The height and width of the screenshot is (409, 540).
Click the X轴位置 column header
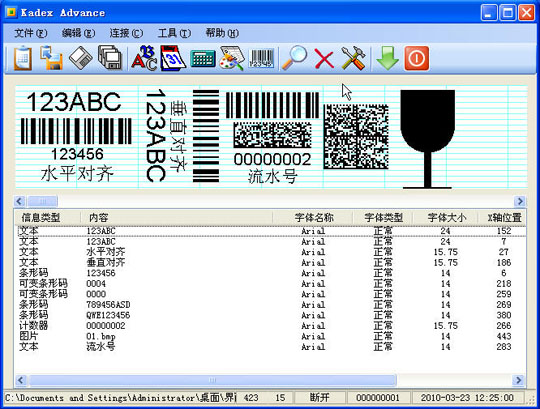tap(503, 218)
